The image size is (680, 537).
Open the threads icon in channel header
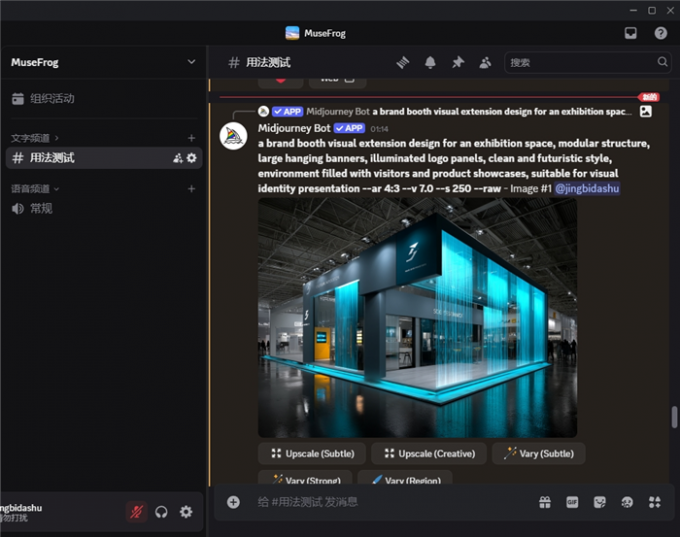coord(402,62)
